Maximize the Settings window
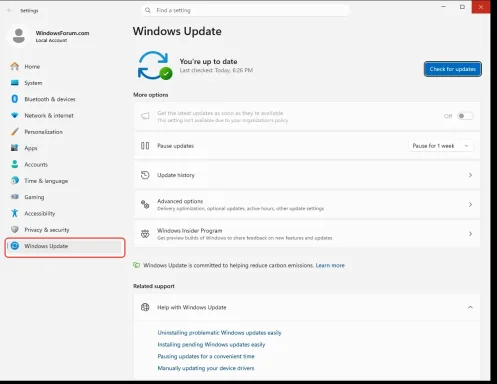This screenshot has width=497, height=384. (462, 7)
